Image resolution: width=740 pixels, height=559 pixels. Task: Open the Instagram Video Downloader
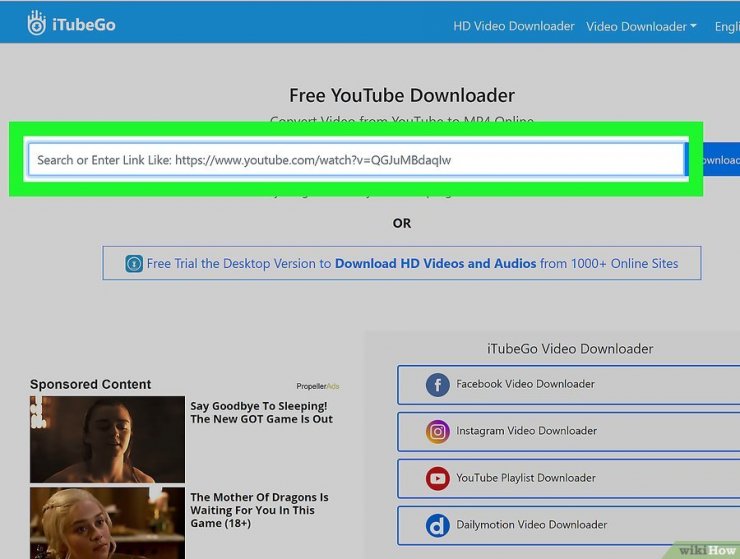click(x=569, y=432)
